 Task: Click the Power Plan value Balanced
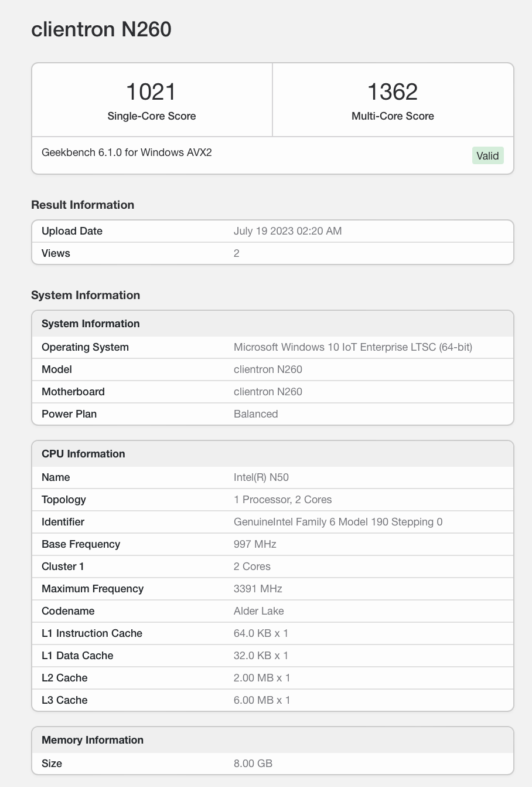(255, 414)
